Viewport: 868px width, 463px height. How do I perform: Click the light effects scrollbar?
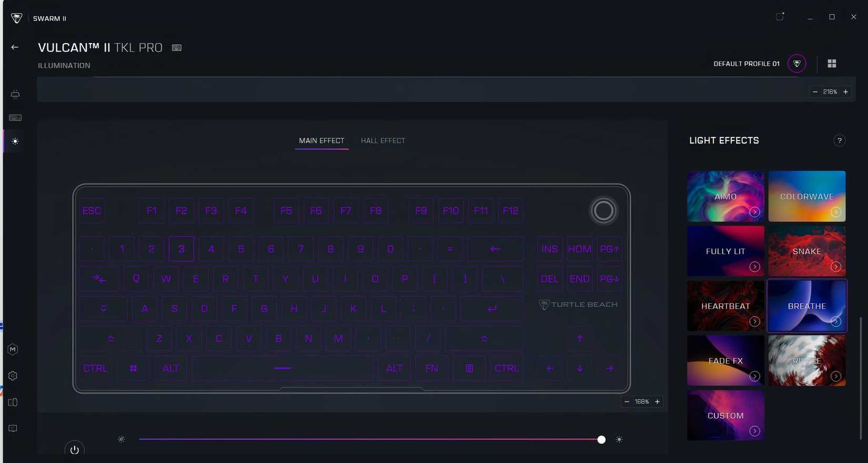[x=861, y=377]
